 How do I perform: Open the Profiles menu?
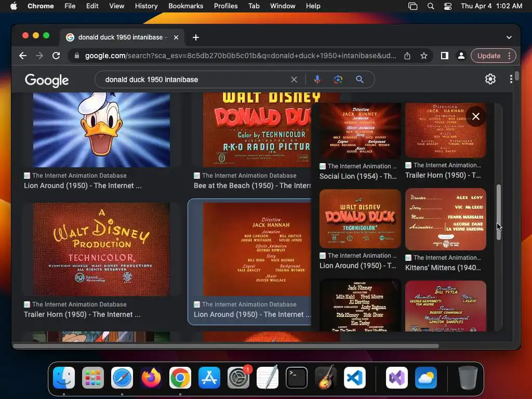tap(225, 6)
